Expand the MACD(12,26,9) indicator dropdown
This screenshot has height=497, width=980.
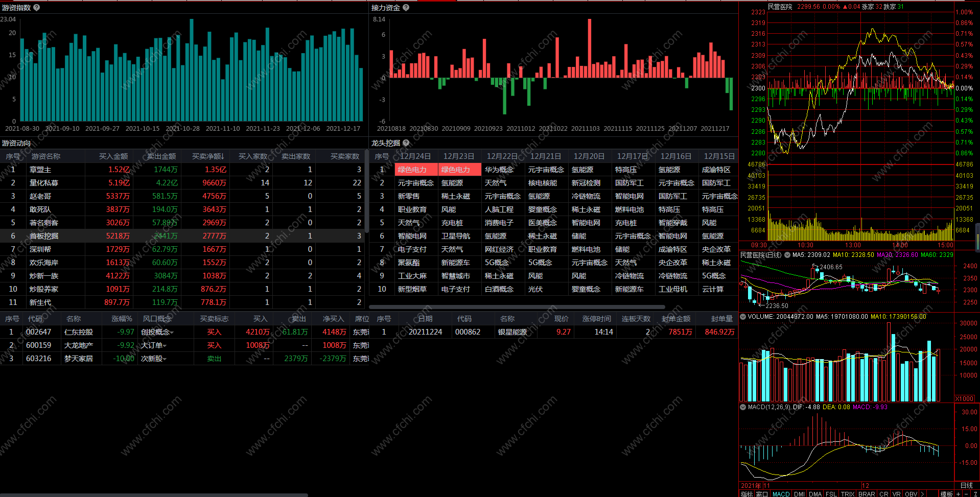tap(743, 407)
